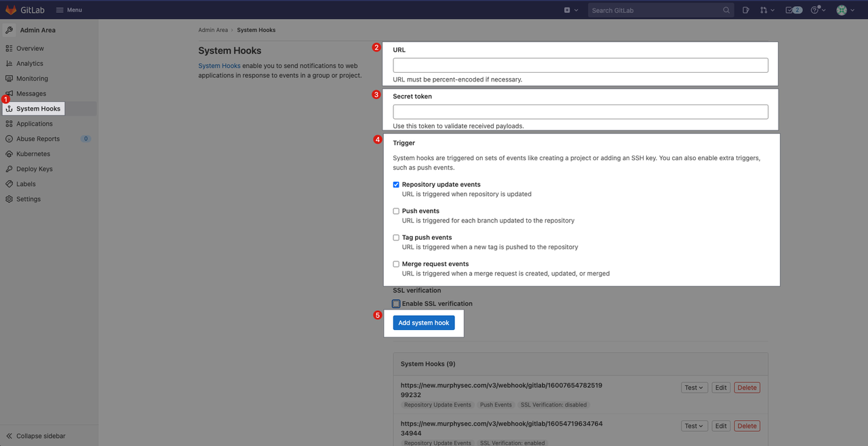Open the Menu in the top bar
The width and height of the screenshot is (868, 446).
[68, 10]
